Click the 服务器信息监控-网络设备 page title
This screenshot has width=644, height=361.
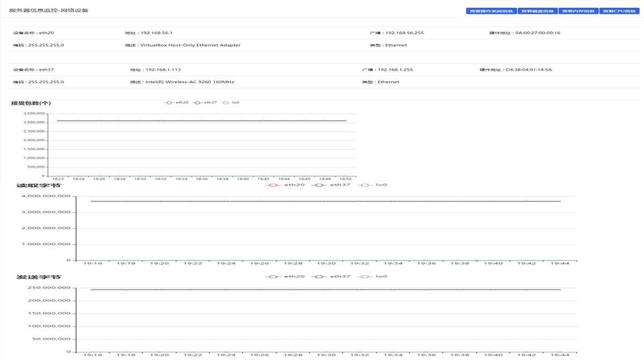coord(48,10)
